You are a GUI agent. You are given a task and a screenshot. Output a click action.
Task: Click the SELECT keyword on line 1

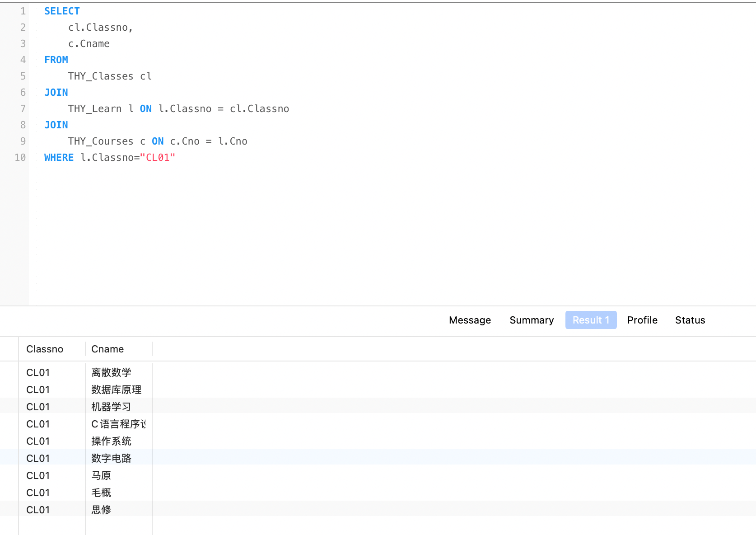(62, 11)
